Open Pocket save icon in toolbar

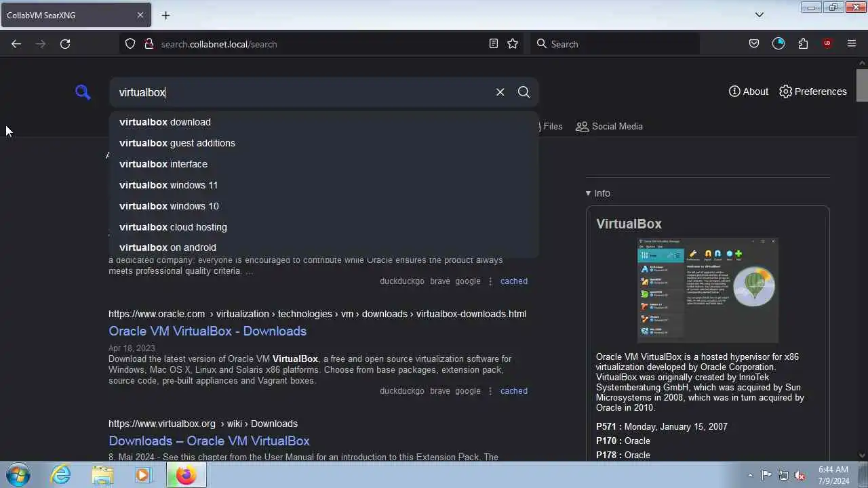754,44
